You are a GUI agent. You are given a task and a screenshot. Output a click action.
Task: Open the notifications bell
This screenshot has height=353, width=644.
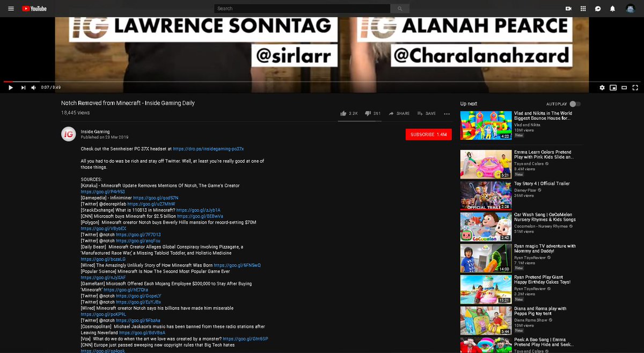(612, 9)
